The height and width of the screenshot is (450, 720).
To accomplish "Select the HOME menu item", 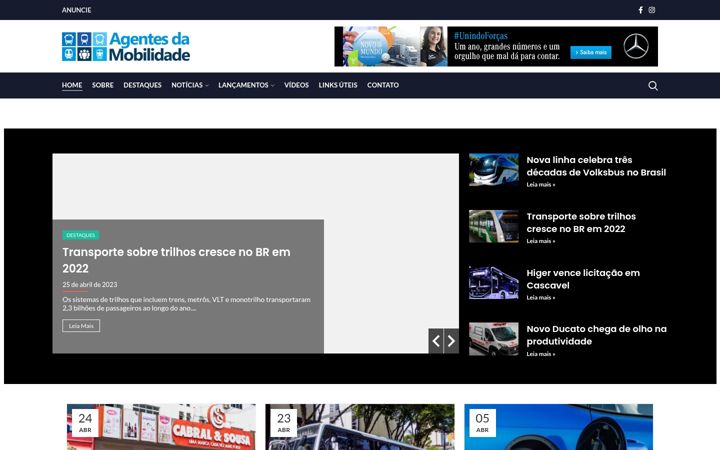I will [x=72, y=85].
